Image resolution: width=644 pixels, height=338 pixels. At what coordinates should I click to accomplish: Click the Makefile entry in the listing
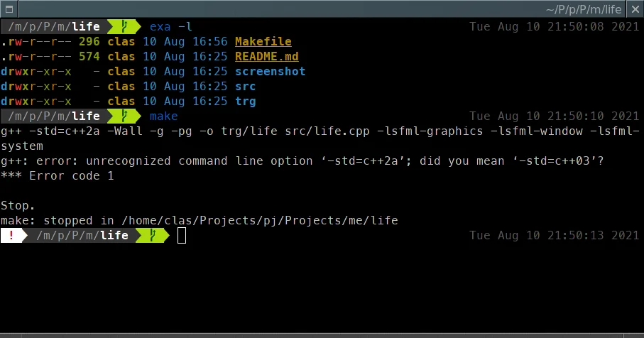click(263, 42)
